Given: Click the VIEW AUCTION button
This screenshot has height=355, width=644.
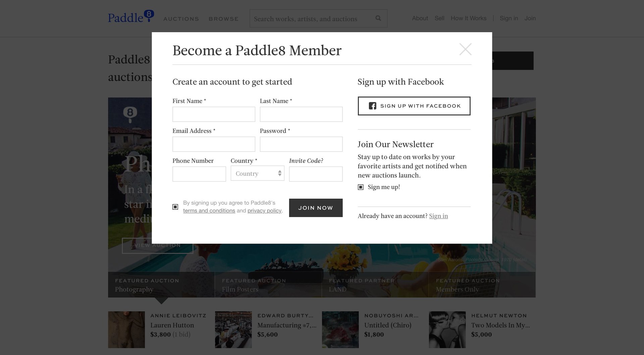Looking at the screenshot, I should point(157,245).
